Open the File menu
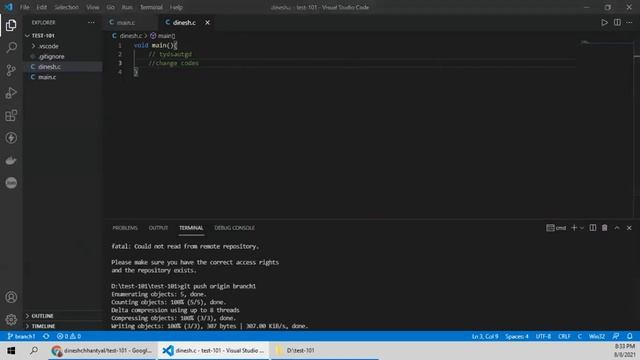 [24, 7]
